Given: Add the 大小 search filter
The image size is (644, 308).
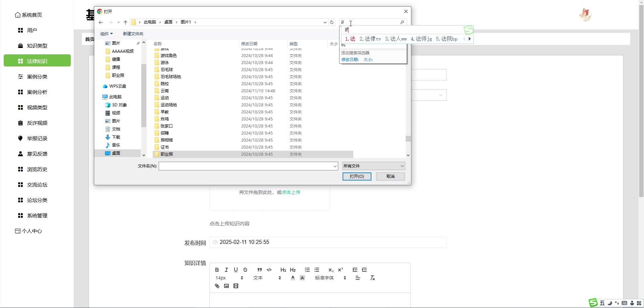Looking at the screenshot, I should tap(368, 60).
